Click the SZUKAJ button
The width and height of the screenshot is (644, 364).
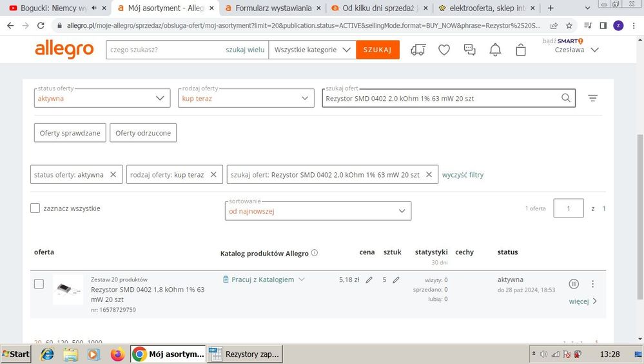point(378,50)
